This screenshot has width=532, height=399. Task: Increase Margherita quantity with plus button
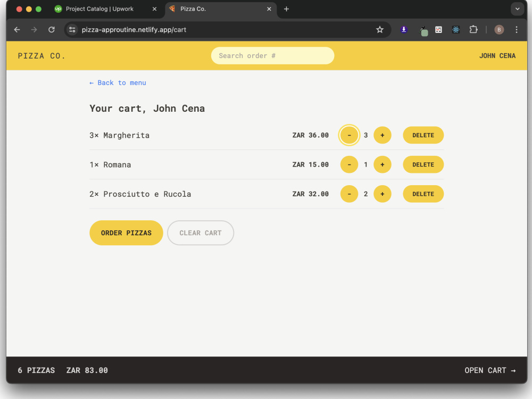click(x=383, y=135)
